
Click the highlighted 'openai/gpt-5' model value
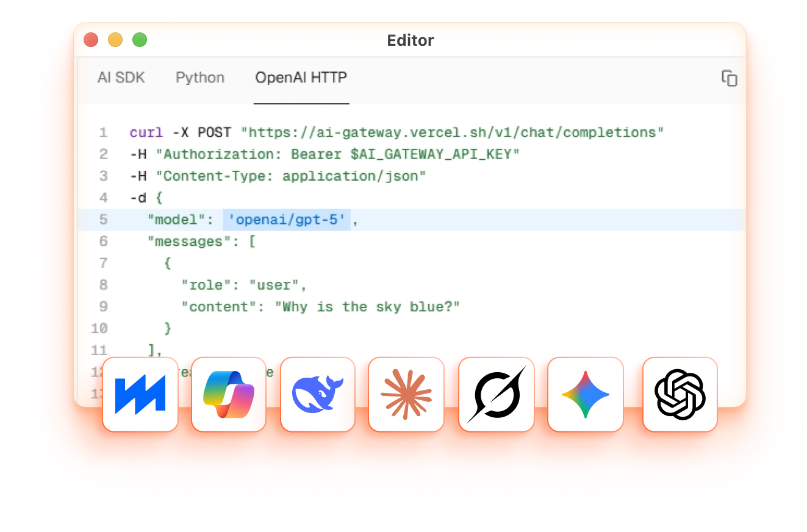[x=287, y=220]
